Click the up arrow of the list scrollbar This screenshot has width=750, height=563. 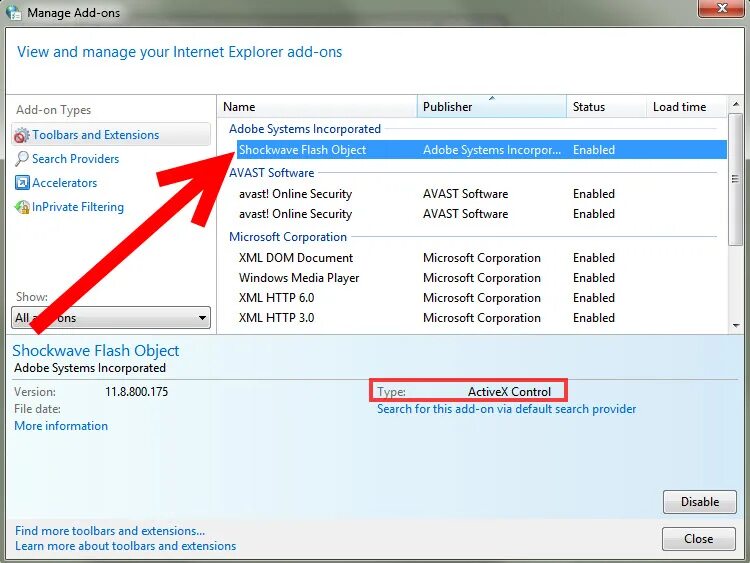pos(736,104)
